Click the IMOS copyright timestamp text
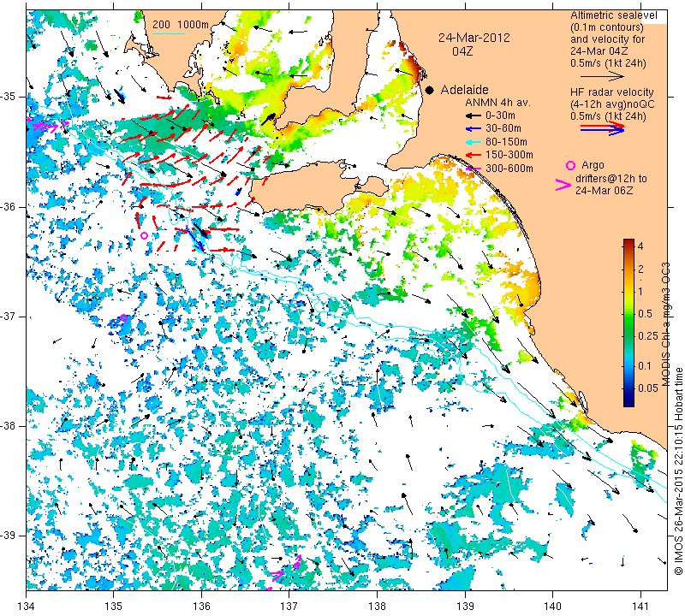This screenshot has width=685, height=616. pos(678,471)
